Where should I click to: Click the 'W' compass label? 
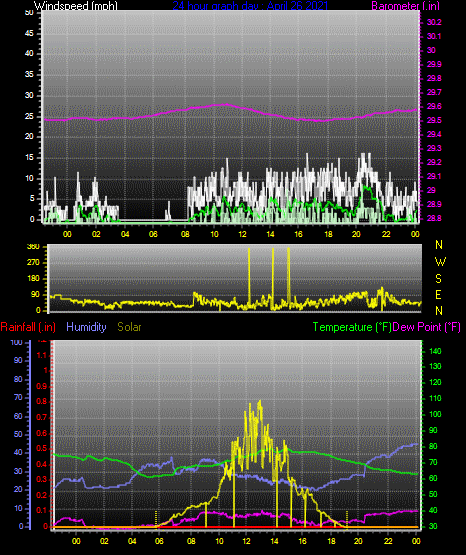coord(440,262)
